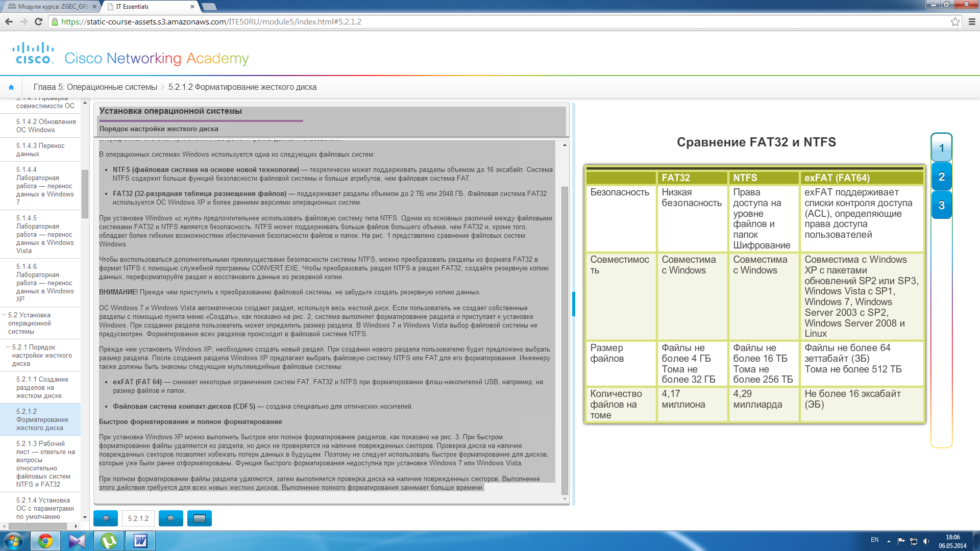Click Глава 5: Операционные системы breadcrumb

point(95,87)
